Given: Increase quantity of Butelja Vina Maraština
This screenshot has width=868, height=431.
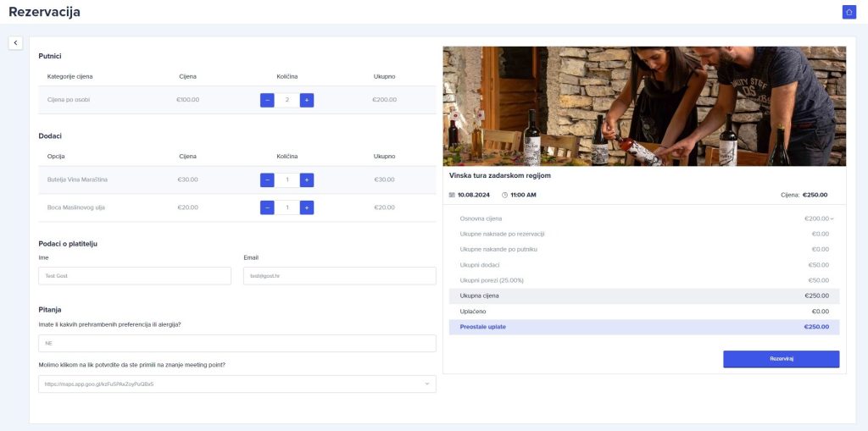Looking at the screenshot, I should click(x=307, y=180).
